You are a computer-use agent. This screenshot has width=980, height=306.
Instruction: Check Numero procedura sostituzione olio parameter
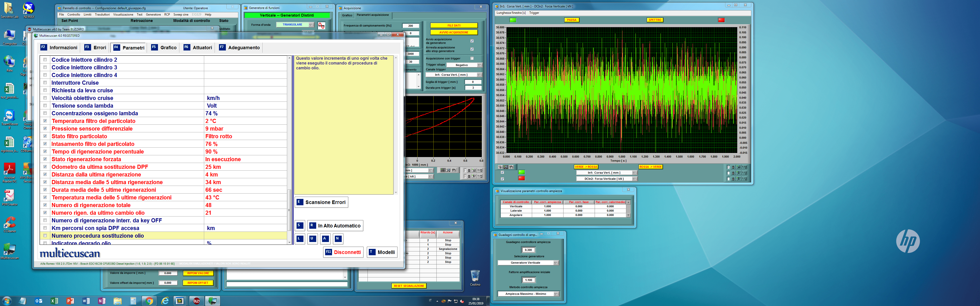point(45,236)
